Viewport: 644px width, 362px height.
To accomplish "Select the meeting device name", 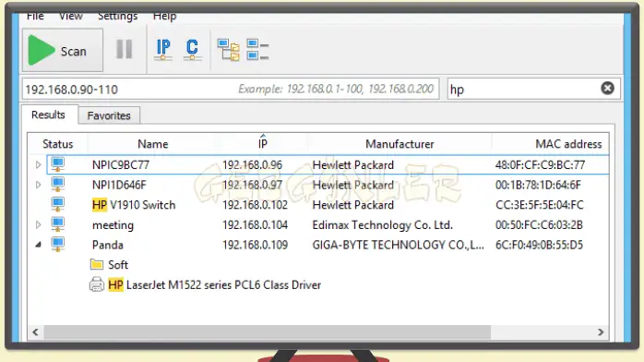I will (113, 225).
